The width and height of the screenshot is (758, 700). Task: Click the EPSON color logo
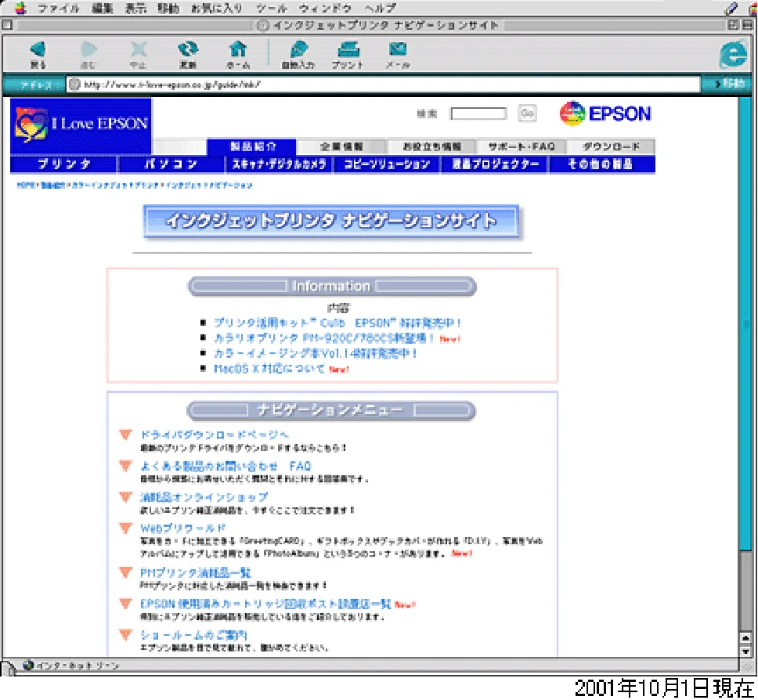point(605,114)
